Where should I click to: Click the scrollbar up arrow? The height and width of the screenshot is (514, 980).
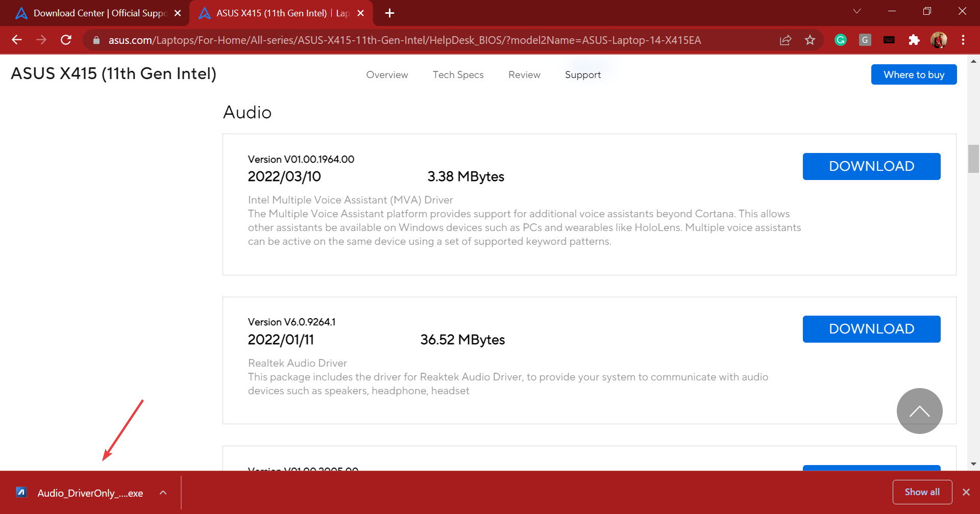pos(973,61)
